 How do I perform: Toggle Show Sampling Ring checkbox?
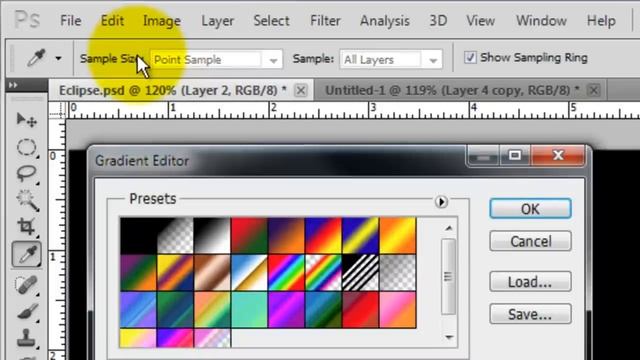470,58
